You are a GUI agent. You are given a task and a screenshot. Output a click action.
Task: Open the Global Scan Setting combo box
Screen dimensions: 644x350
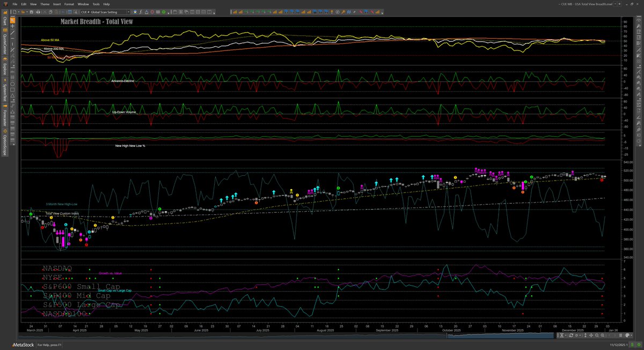(x=105, y=12)
